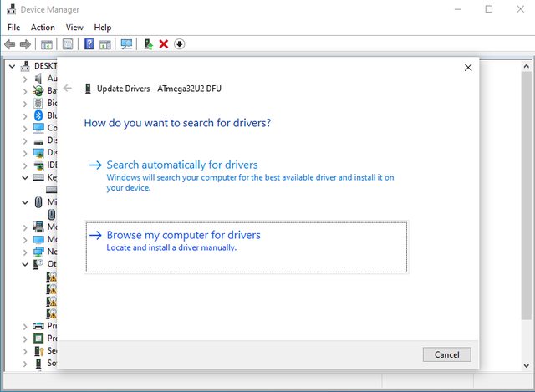Click the vertical scrollbar thumb

click(x=526, y=196)
